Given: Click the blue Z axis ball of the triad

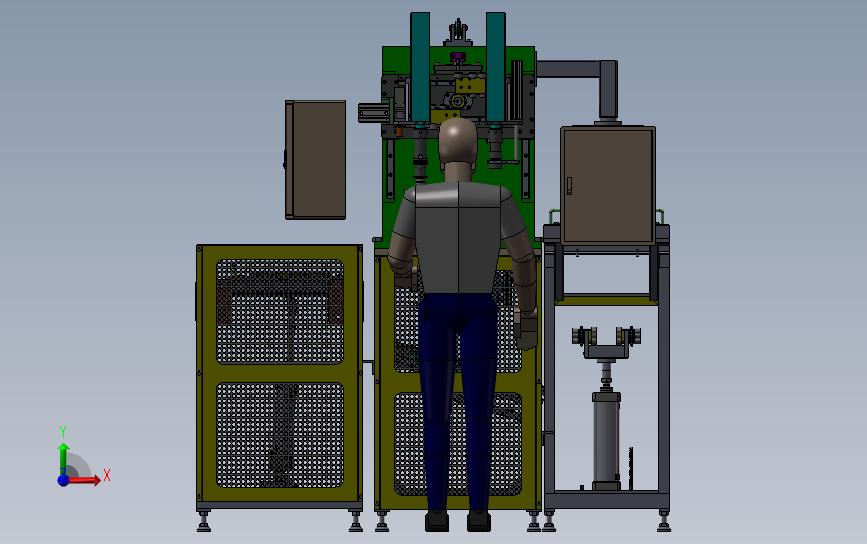Looking at the screenshot, I should [63, 480].
